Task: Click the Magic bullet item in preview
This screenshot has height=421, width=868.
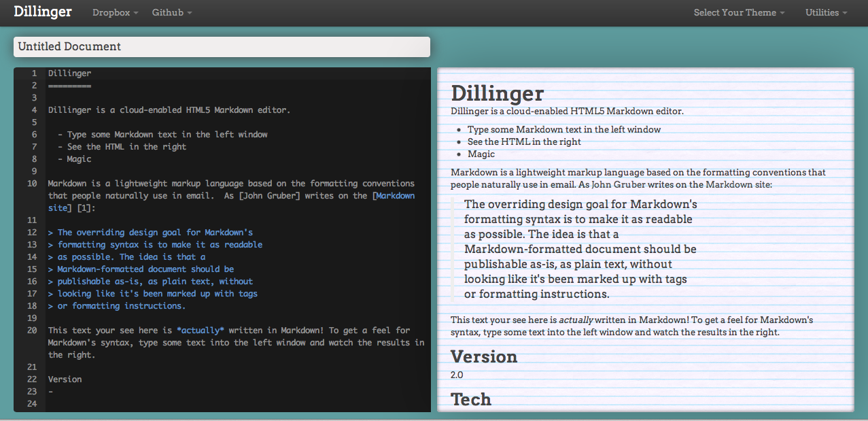Action: pos(481,154)
